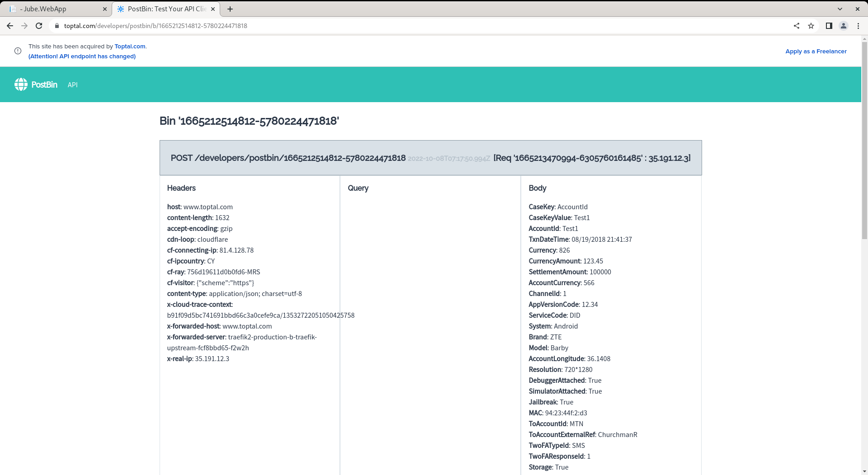Click the request timestamp 2022-10-08

(x=449, y=159)
